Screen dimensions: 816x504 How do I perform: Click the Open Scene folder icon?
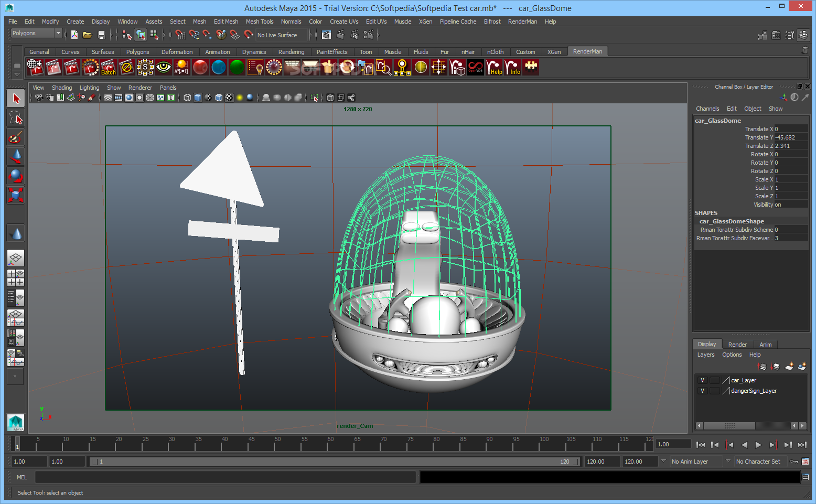point(88,35)
